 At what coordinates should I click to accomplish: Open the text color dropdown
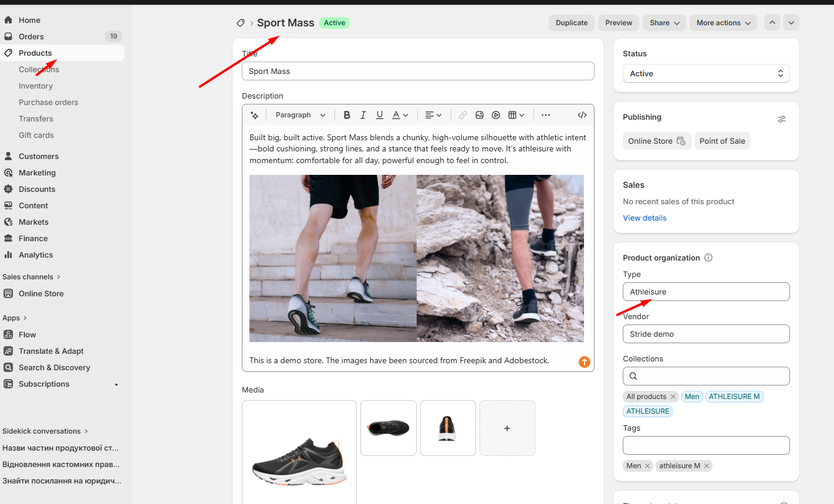coord(400,115)
